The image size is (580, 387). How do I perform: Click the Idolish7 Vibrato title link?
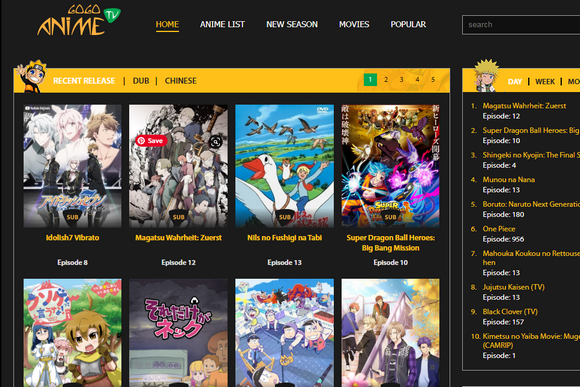(72, 238)
